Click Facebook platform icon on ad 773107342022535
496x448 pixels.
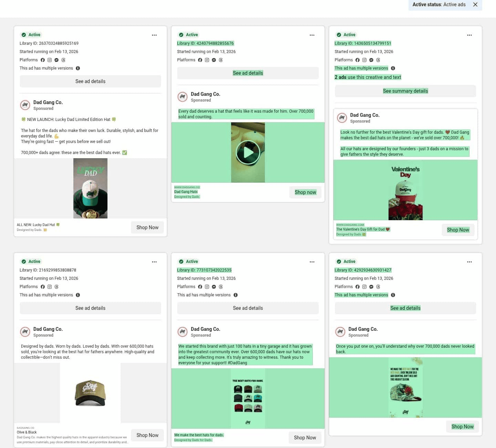[200, 287]
